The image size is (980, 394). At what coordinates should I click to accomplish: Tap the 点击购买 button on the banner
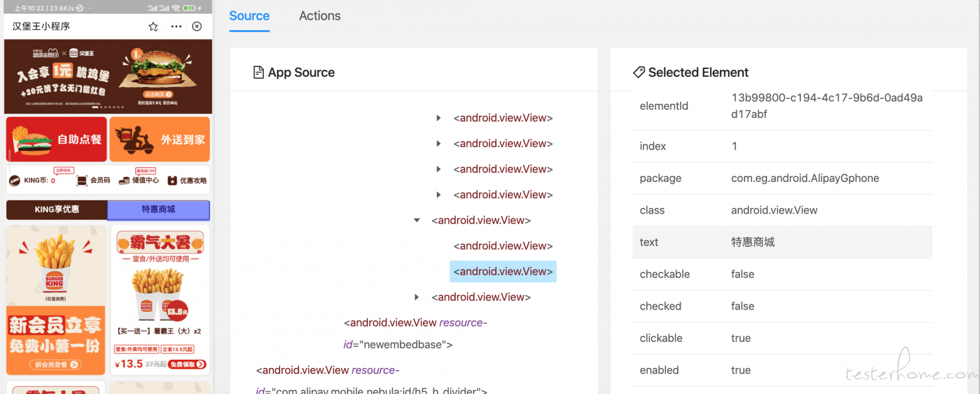coord(158,95)
